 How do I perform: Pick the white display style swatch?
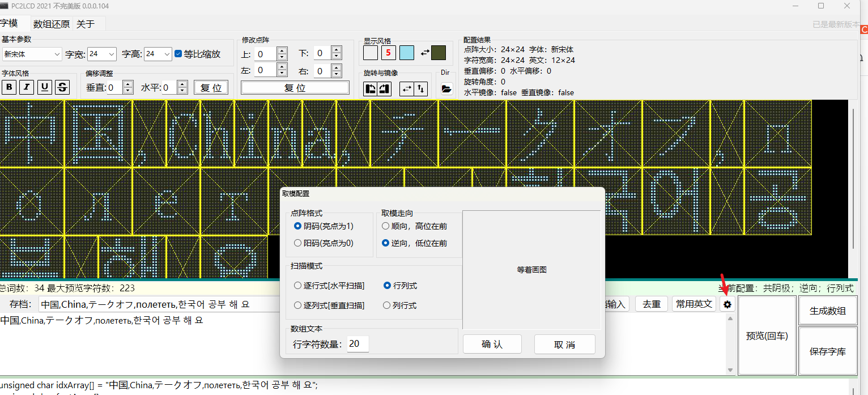point(371,53)
